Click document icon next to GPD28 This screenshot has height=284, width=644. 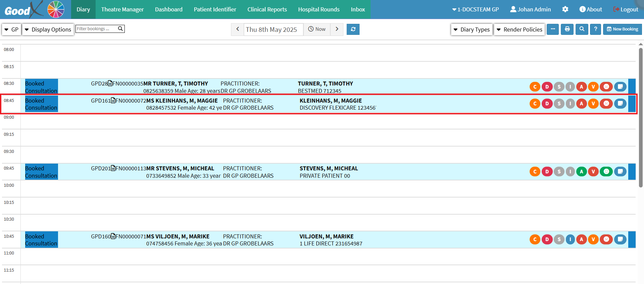coord(110,83)
